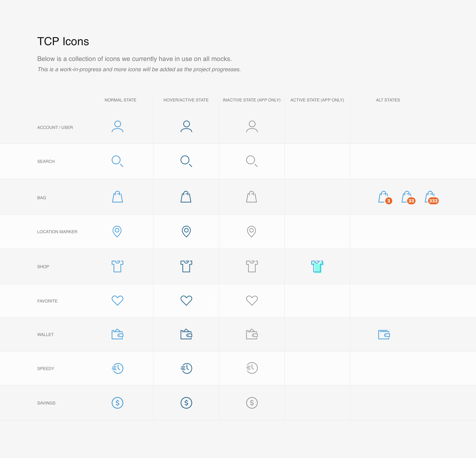This screenshot has height=458, width=476.
Task: Click the hover state wallet icon
Action: point(186,334)
